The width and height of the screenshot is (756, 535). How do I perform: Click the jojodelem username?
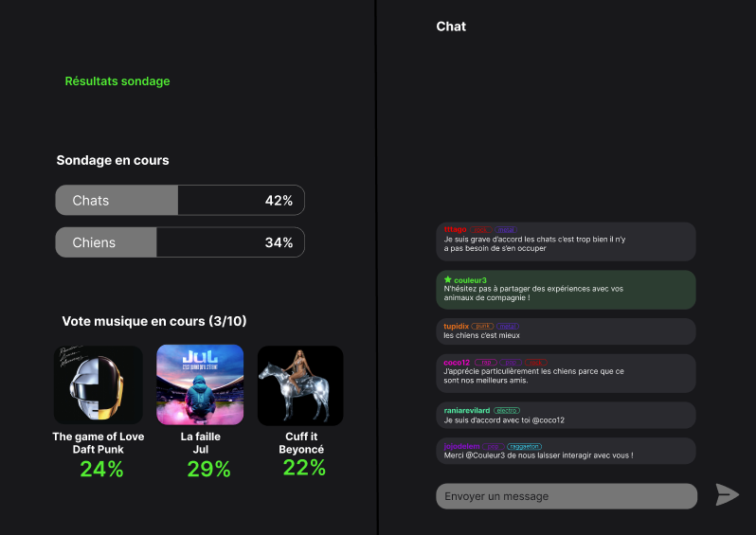tap(462, 446)
